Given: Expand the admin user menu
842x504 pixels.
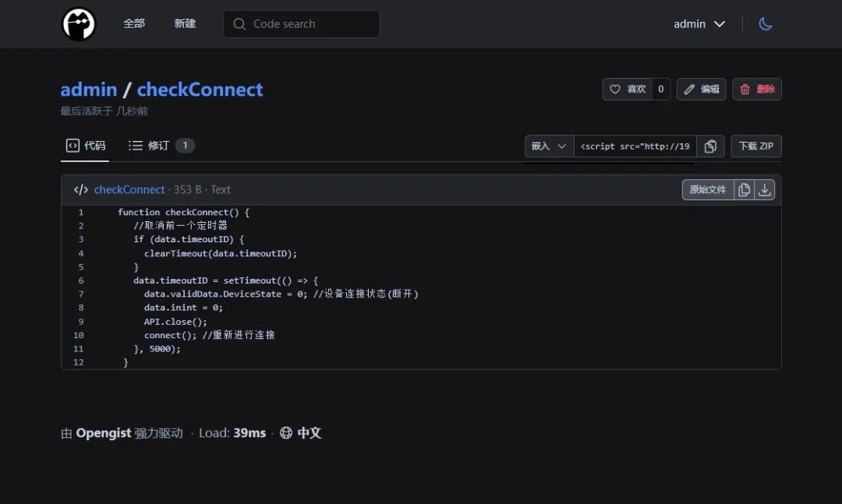Looking at the screenshot, I should click(699, 24).
